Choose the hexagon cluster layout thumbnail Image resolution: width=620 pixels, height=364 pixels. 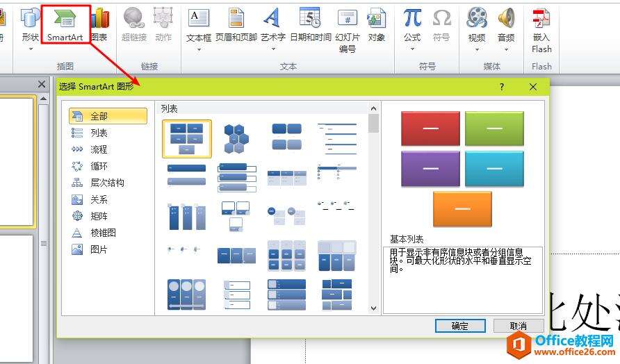click(x=236, y=139)
